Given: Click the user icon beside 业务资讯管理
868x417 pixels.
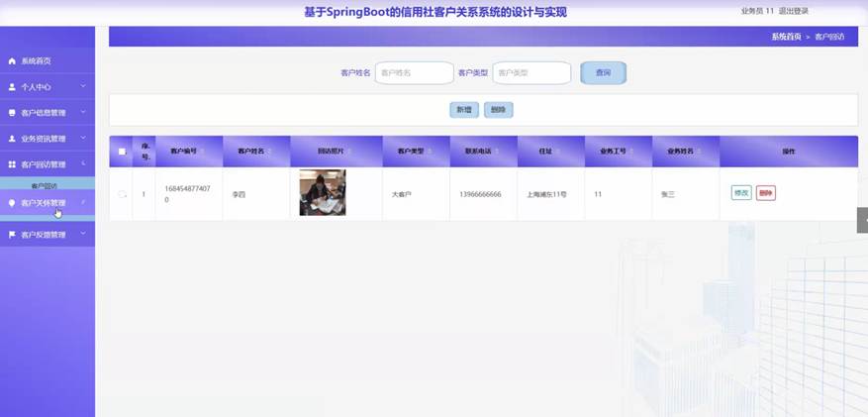Looking at the screenshot, I should coord(12,139).
